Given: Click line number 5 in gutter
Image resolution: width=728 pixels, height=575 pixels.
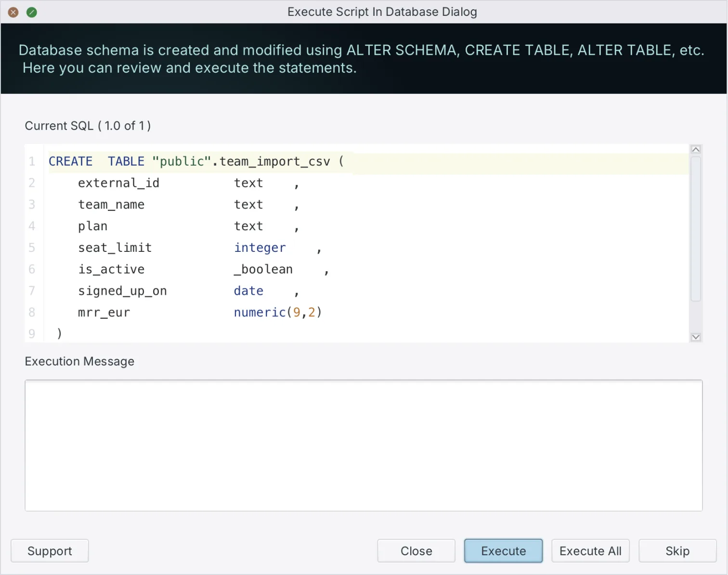Looking at the screenshot, I should 32,248.
